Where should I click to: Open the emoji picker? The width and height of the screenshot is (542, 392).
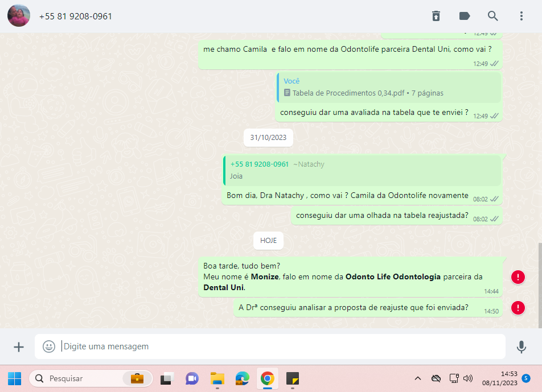coord(49,346)
